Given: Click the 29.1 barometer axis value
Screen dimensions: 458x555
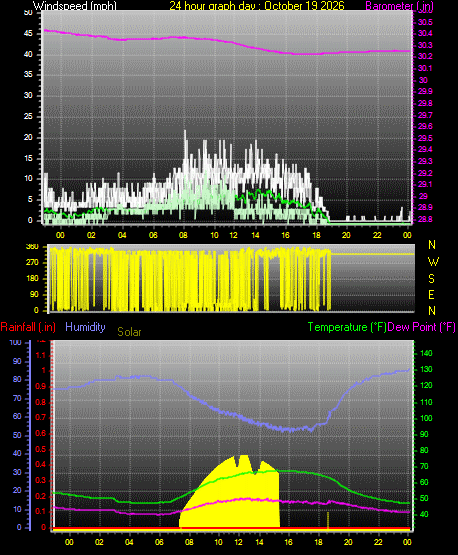Looking at the screenshot, I should 425,184.
